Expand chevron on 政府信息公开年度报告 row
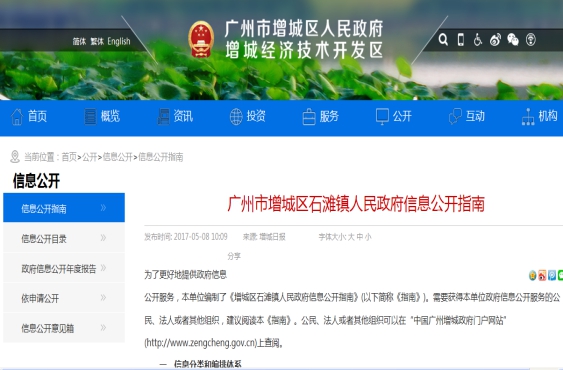This screenshot has width=563, height=370. coord(103,268)
